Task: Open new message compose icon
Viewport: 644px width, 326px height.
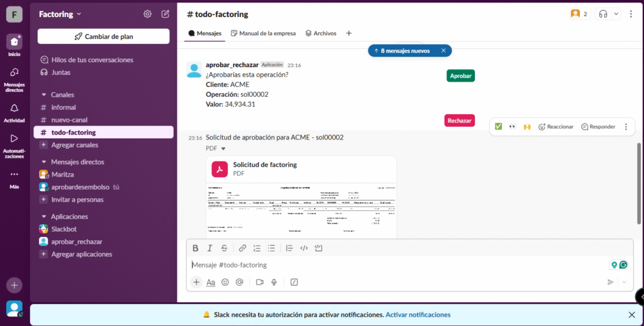Action: coord(165,14)
